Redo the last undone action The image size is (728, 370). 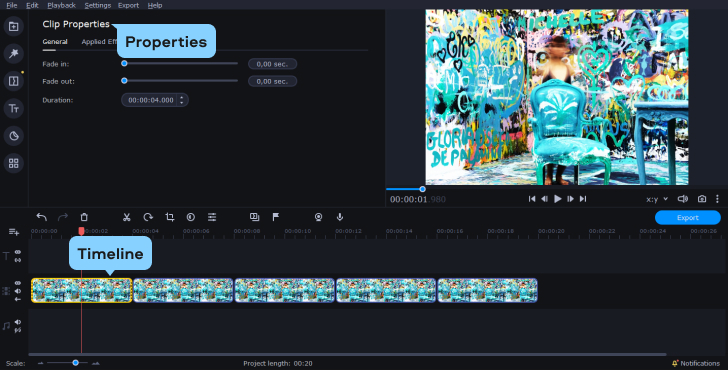[x=63, y=217]
